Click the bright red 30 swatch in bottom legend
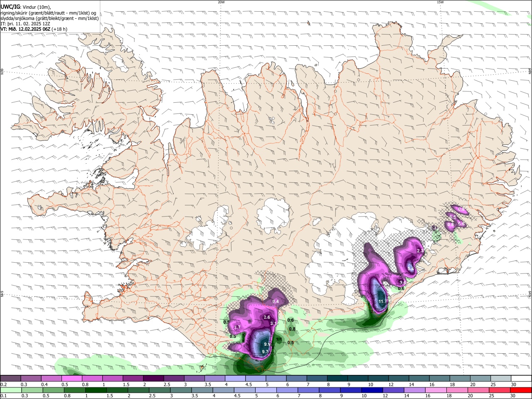This screenshot has width=532, height=399. pos(521,390)
